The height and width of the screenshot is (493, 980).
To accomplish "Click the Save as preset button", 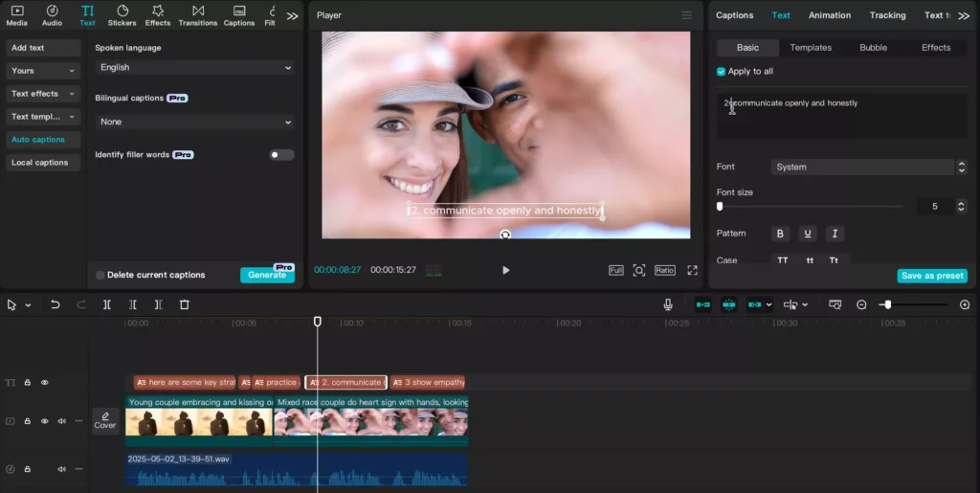I will pos(932,276).
